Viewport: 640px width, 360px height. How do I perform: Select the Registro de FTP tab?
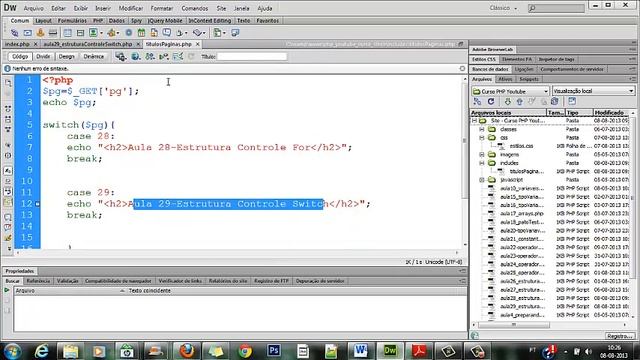[x=271, y=281]
